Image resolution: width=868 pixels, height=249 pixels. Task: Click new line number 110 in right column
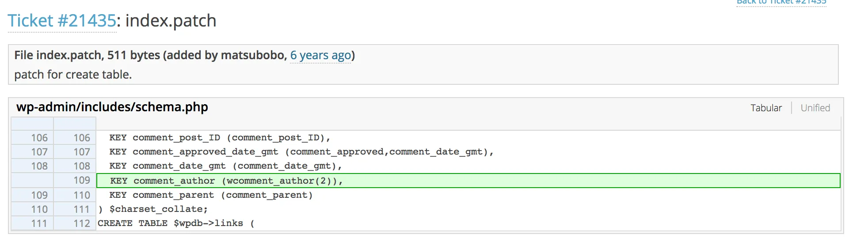tap(82, 195)
